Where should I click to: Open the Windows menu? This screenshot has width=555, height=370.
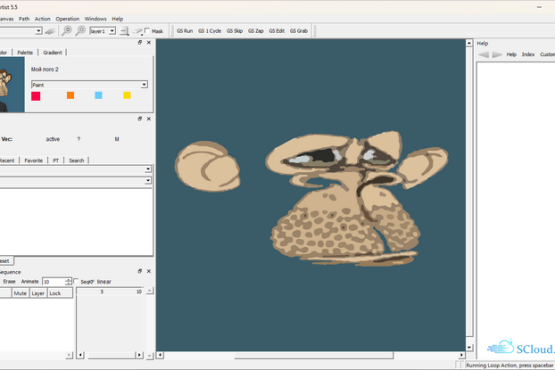coord(96,19)
